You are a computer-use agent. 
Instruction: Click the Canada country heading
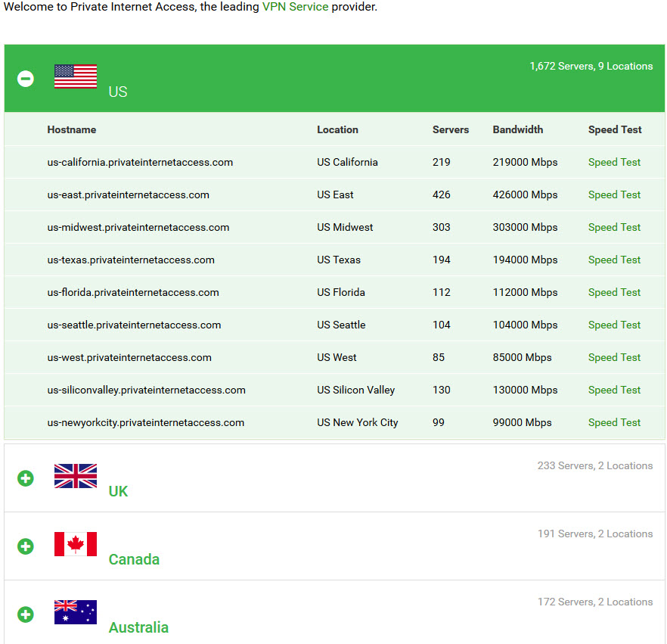[134, 559]
